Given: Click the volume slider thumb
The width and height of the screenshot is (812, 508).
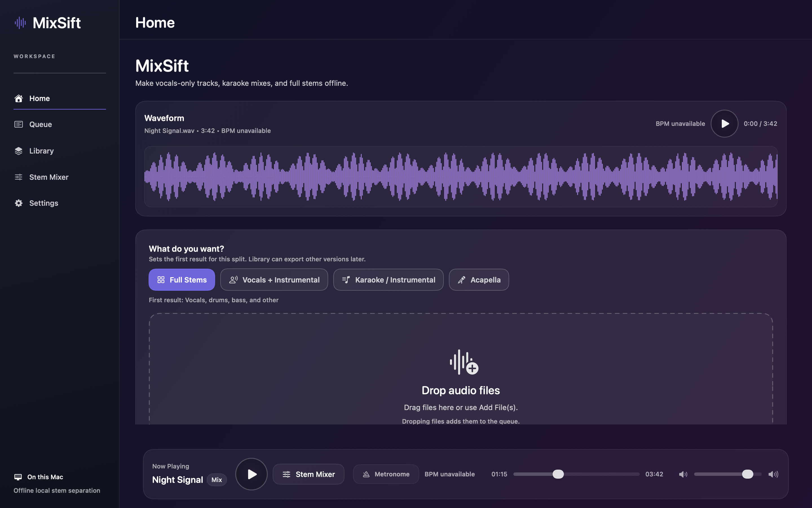Looking at the screenshot, I should [x=748, y=474].
